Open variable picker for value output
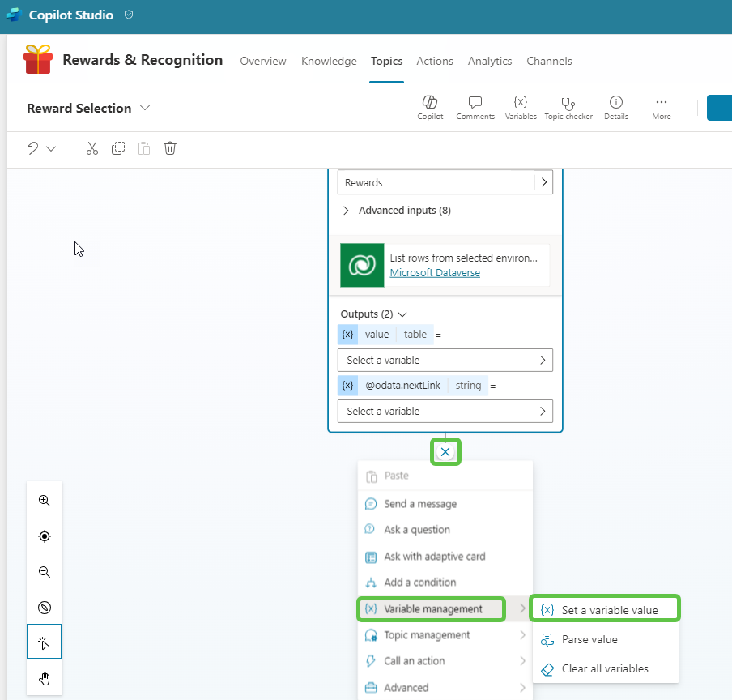The image size is (732, 700). pyautogui.click(x=445, y=360)
